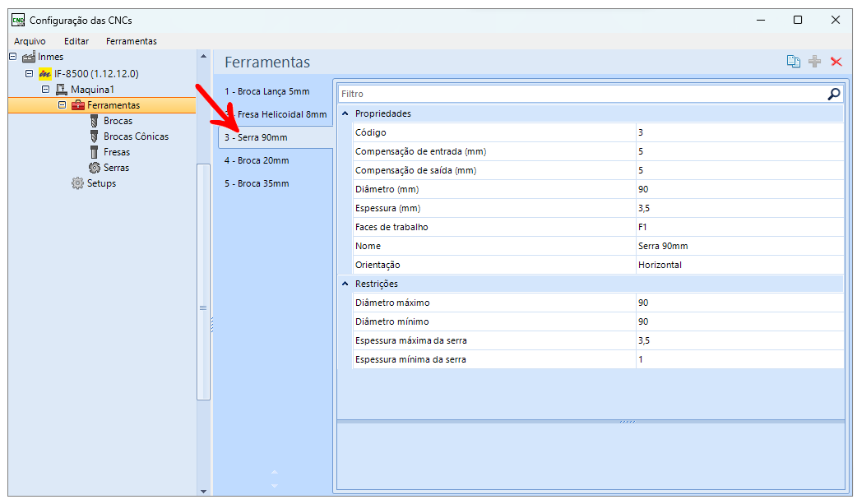Click the Inmes factory icon in tree
The image size is (857, 504).
(29, 57)
